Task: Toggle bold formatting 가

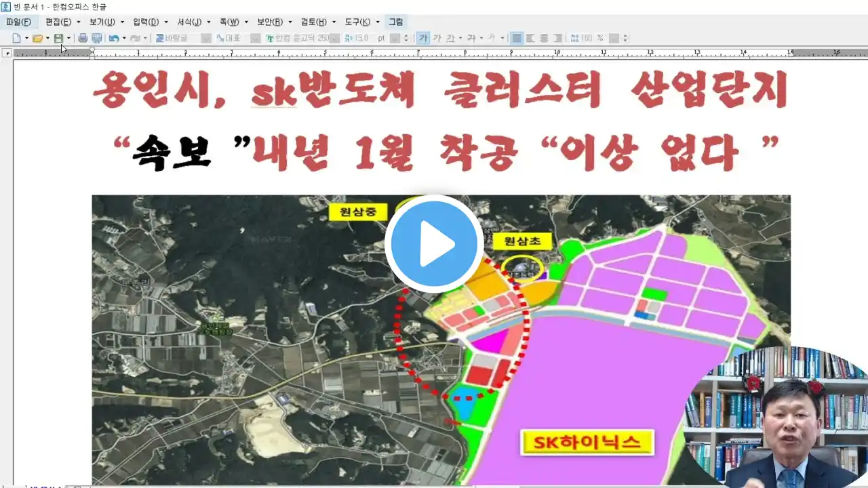Action: pos(423,38)
